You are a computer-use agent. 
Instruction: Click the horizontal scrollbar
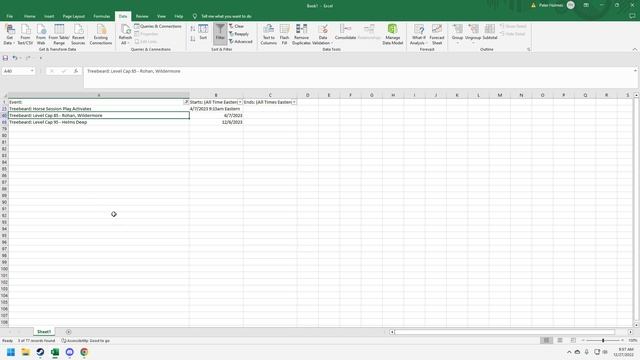click(504, 332)
